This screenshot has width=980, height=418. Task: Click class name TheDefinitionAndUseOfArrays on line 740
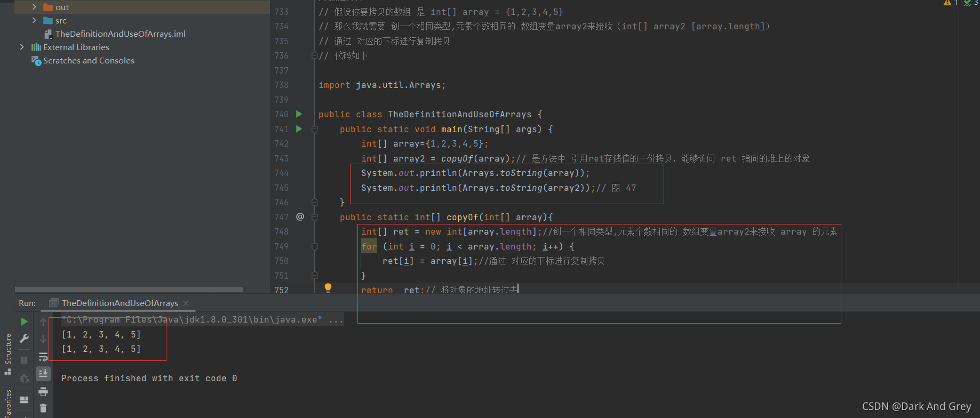tap(460, 114)
